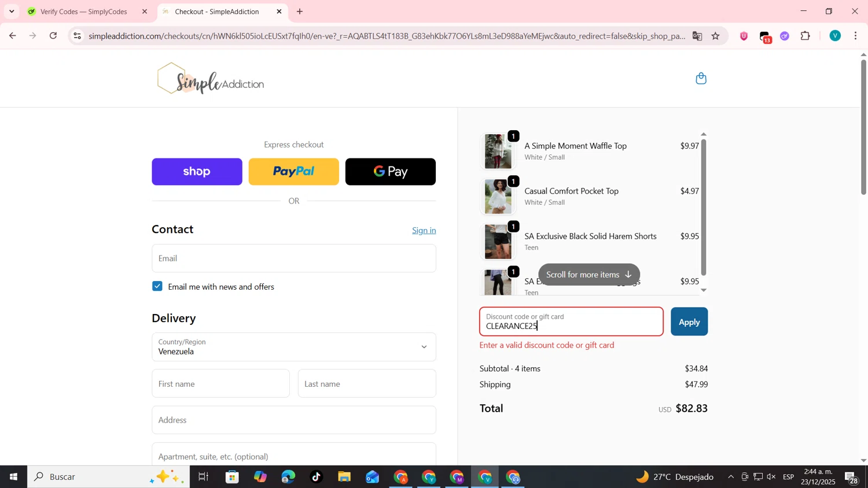Open the Extensions puzzle menu
The width and height of the screenshot is (868, 488).
click(806, 36)
